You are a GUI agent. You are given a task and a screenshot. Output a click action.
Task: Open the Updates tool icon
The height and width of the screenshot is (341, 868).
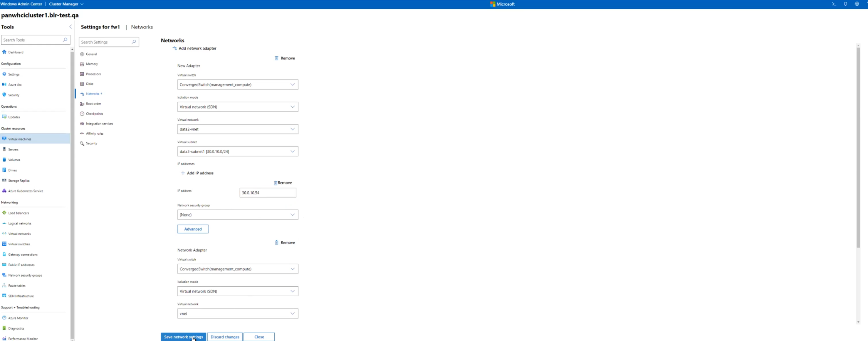point(4,117)
